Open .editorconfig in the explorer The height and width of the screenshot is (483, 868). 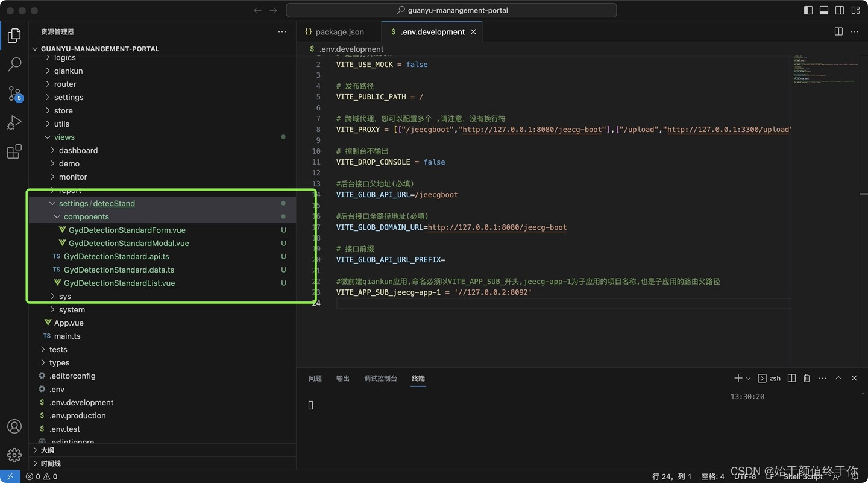(x=163, y=376)
